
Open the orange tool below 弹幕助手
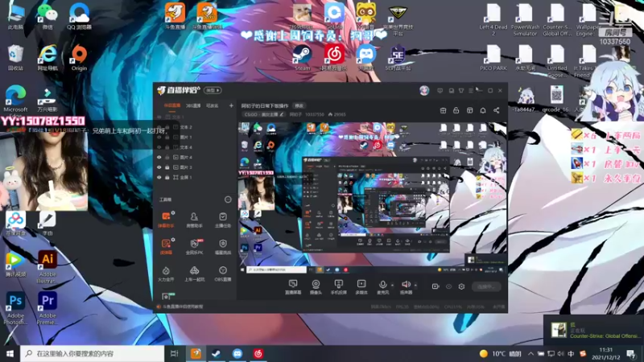[x=166, y=247]
